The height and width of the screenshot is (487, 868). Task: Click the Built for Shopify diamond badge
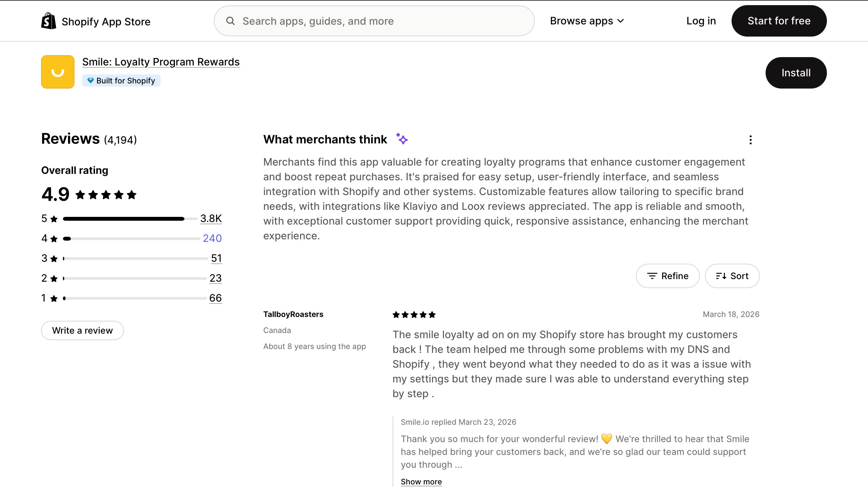pyautogui.click(x=121, y=81)
